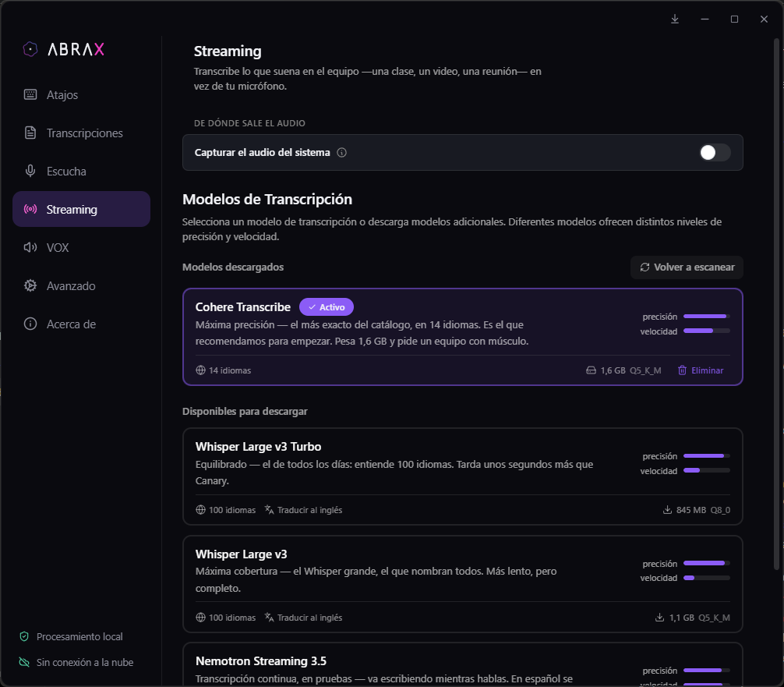
Task: Click the Avanzado gear icon
Action: tap(30, 285)
